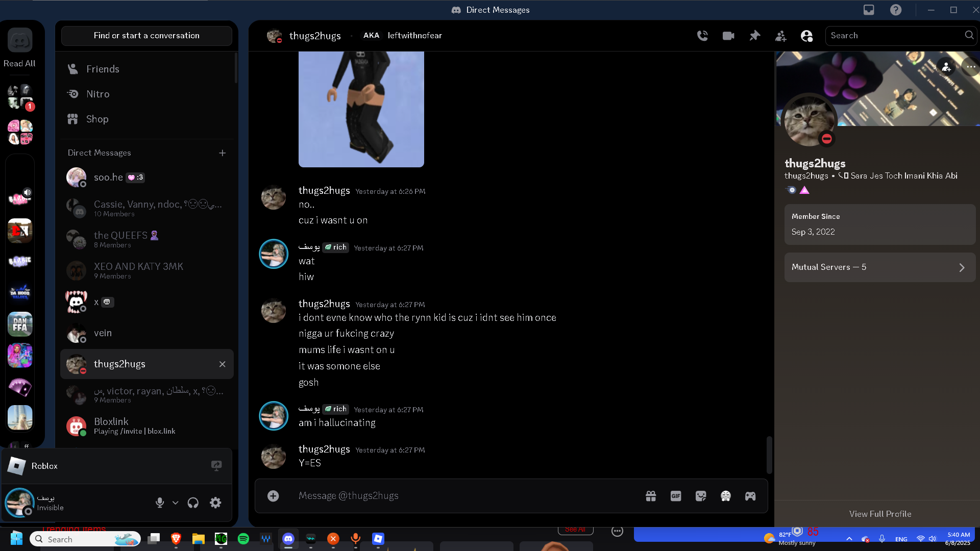980x551 pixels.
Task: Open Bloxlink direct message
Action: (x=146, y=425)
